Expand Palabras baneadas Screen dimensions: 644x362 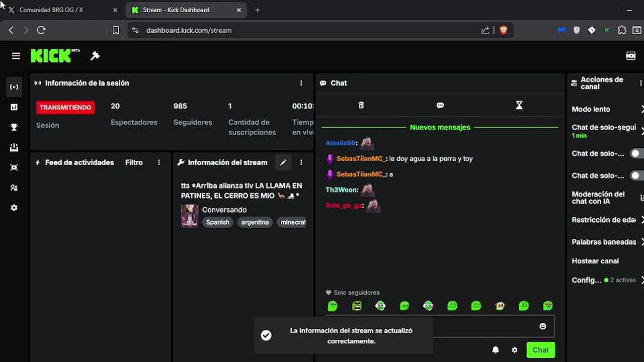click(642, 242)
